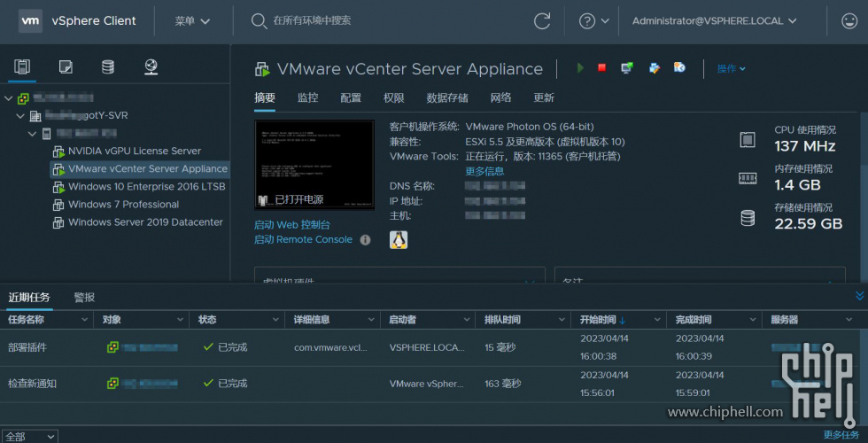Image resolution: width=868 pixels, height=443 pixels.
Task: Select Windows Server 2019 Datacenter VM
Action: pyautogui.click(x=145, y=222)
